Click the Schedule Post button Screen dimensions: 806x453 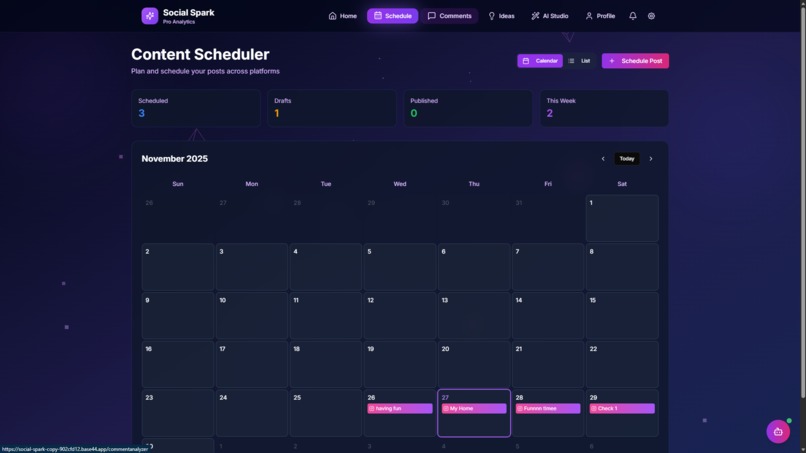click(x=635, y=61)
